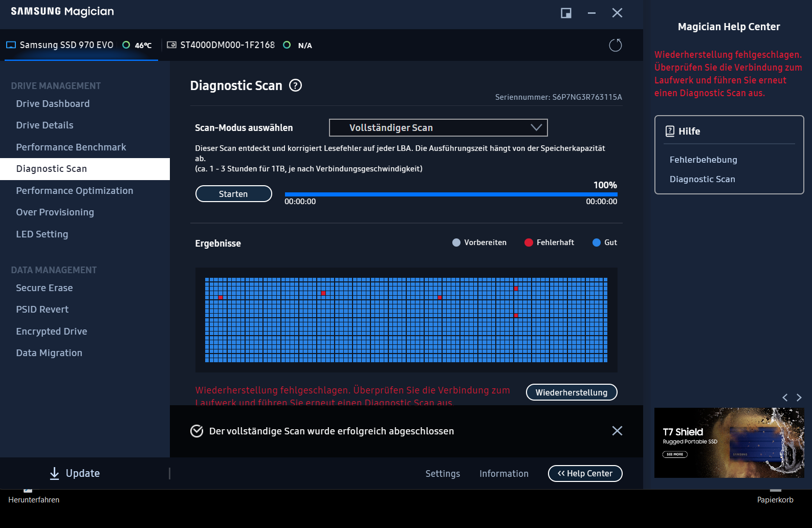Open Performance Optimization
Screen dimensions: 812x528
[x=75, y=190]
